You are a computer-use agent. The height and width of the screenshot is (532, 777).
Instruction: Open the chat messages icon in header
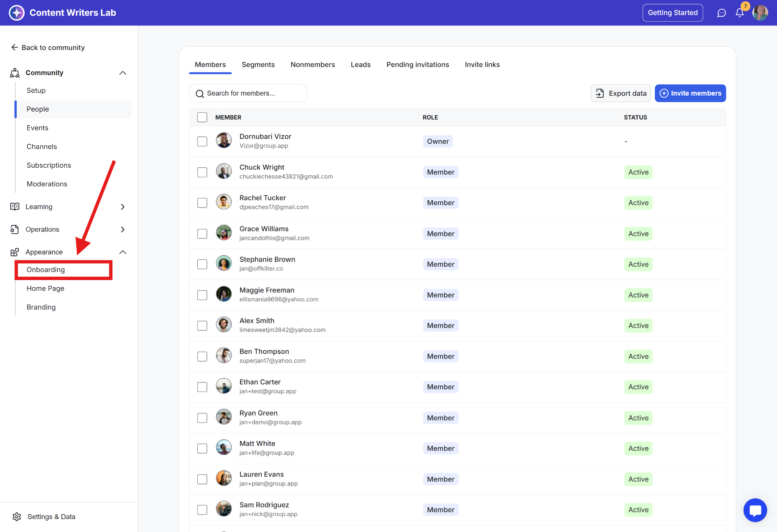721,13
